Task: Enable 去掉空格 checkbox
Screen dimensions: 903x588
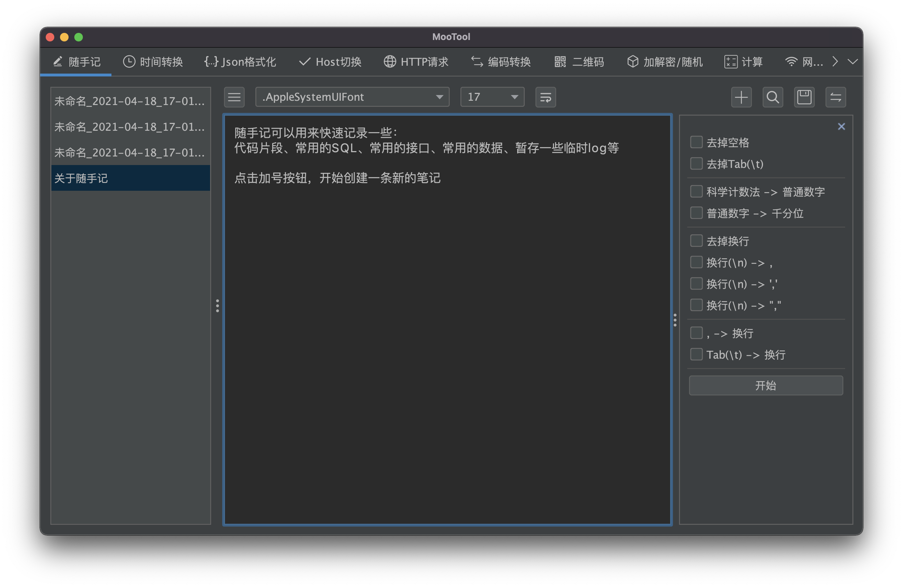Action: click(x=696, y=142)
